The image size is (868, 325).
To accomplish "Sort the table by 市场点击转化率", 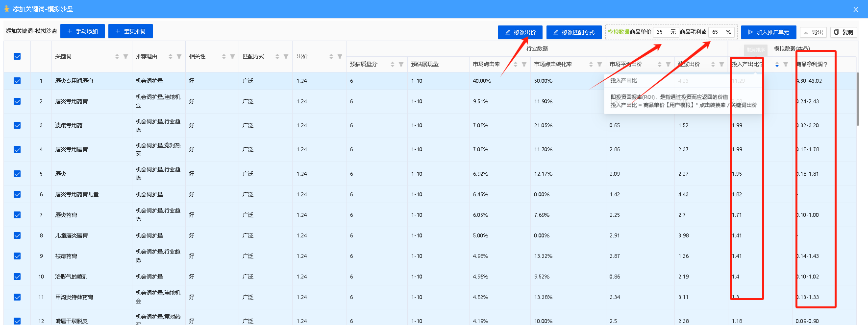I will click(x=591, y=65).
